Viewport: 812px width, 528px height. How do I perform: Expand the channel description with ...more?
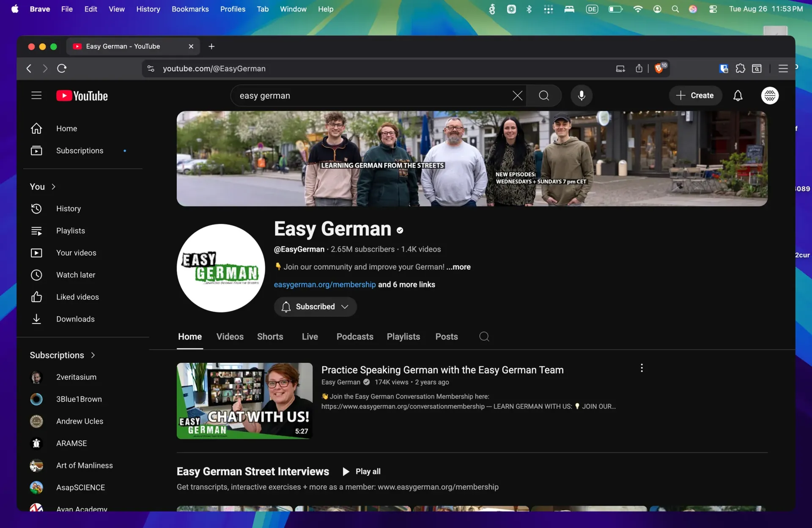[x=459, y=267]
